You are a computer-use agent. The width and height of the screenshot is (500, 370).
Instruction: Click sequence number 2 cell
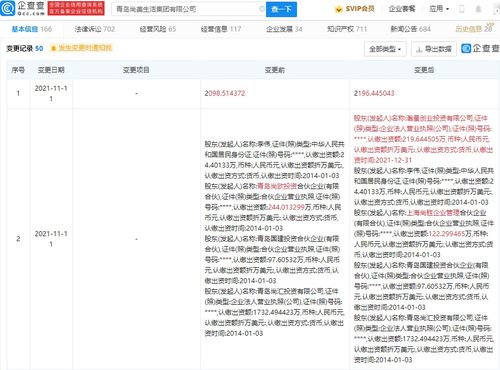point(18,239)
